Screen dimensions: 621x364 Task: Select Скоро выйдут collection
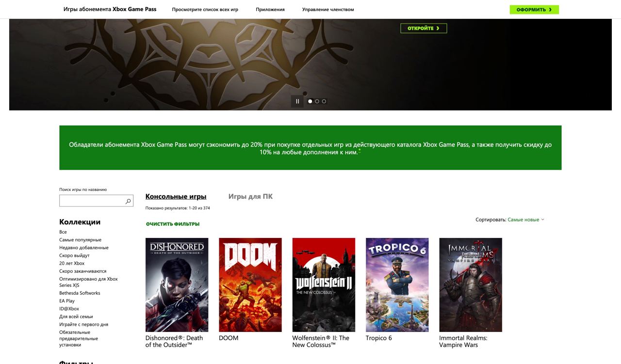[74, 255]
